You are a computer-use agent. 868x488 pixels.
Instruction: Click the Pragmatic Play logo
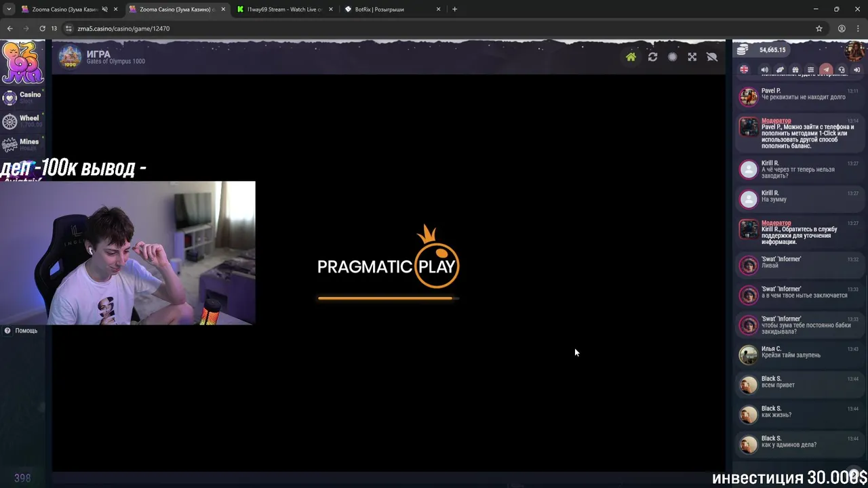coord(389,256)
